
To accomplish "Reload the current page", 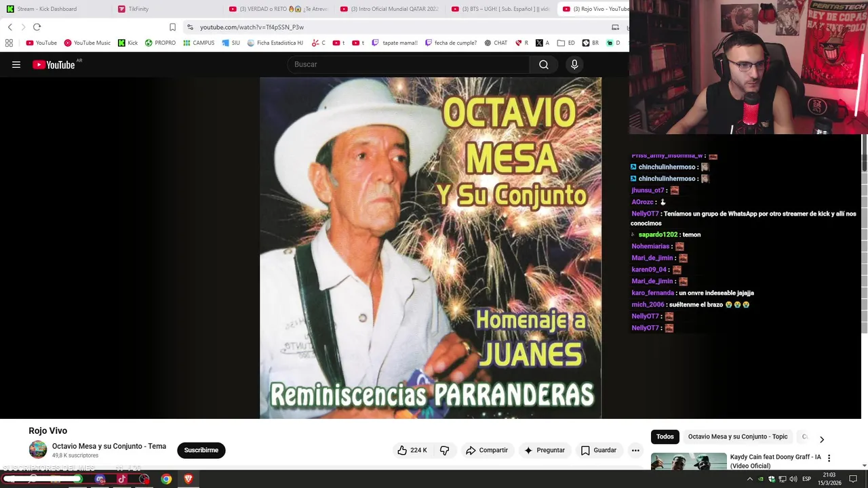I will point(37,27).
